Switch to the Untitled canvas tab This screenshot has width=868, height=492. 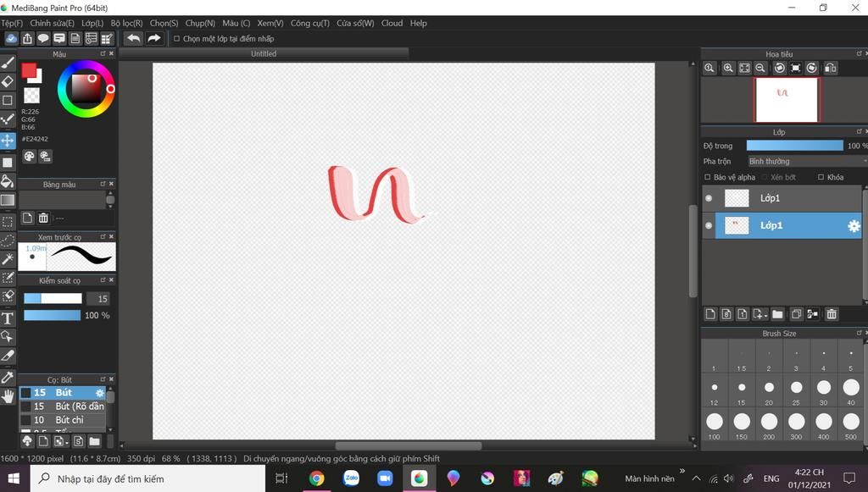pyautogui.click(x=264, y=53)
